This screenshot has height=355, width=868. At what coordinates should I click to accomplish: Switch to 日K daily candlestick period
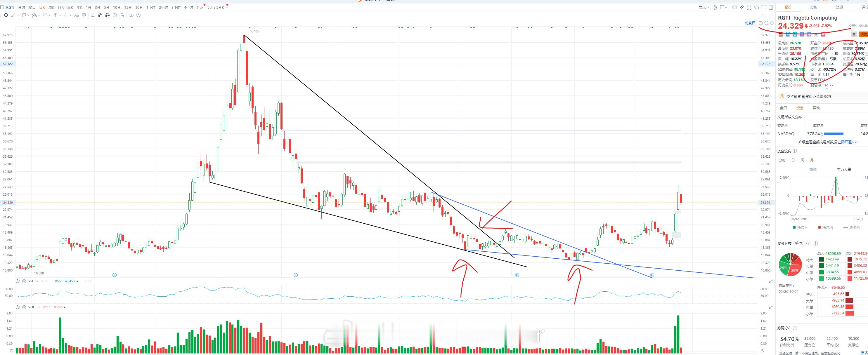click(42, 7)
